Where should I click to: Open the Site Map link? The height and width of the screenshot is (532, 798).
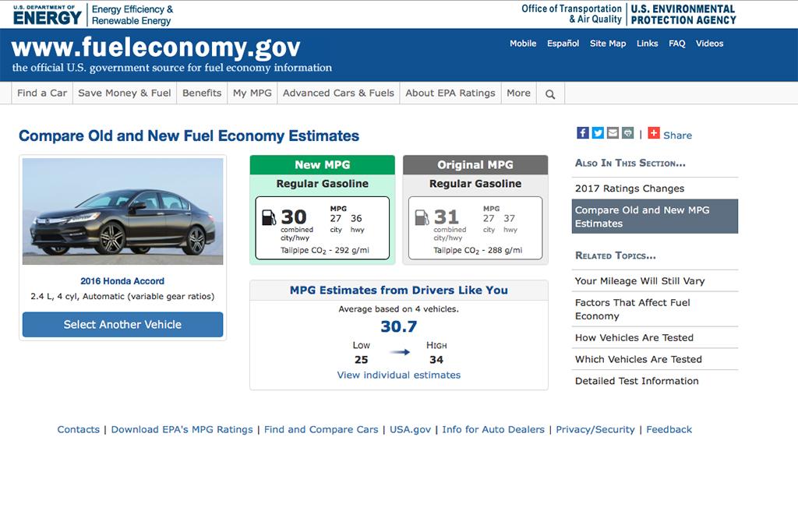(x=608, y=44)
